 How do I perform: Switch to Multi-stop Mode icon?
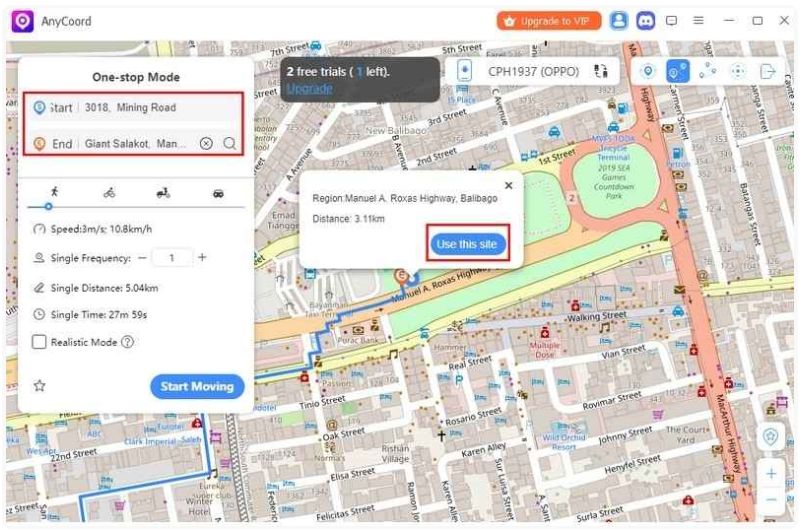pyautogui.click(x=708, y=71)
